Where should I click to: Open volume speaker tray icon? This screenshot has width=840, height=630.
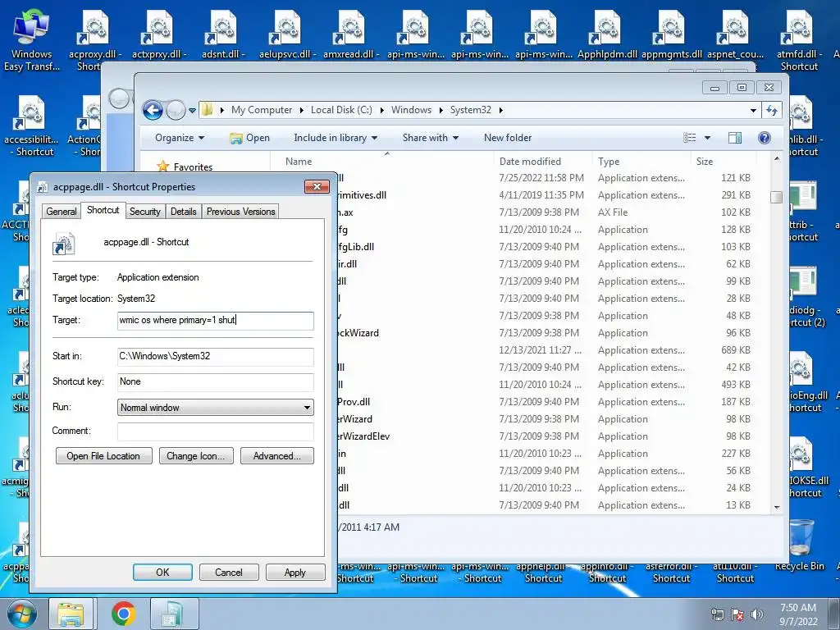[757, 614]
